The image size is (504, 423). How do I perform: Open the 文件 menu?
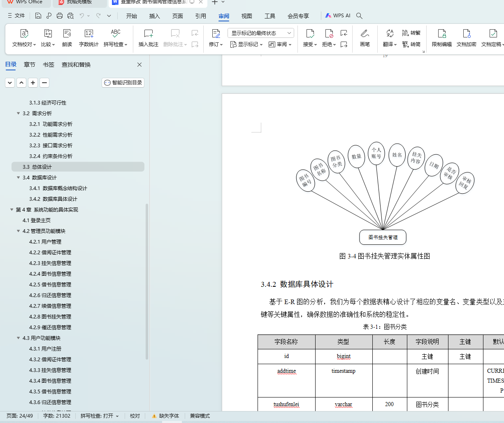[x=16, y=16]
